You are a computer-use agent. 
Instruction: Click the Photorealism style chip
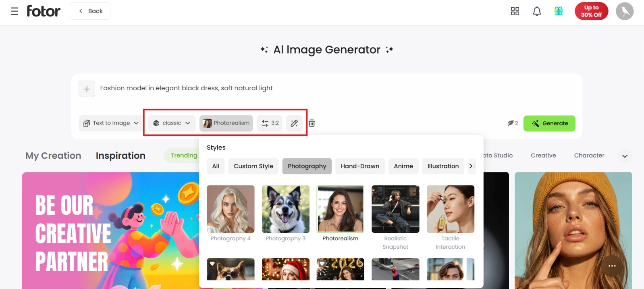226,123
